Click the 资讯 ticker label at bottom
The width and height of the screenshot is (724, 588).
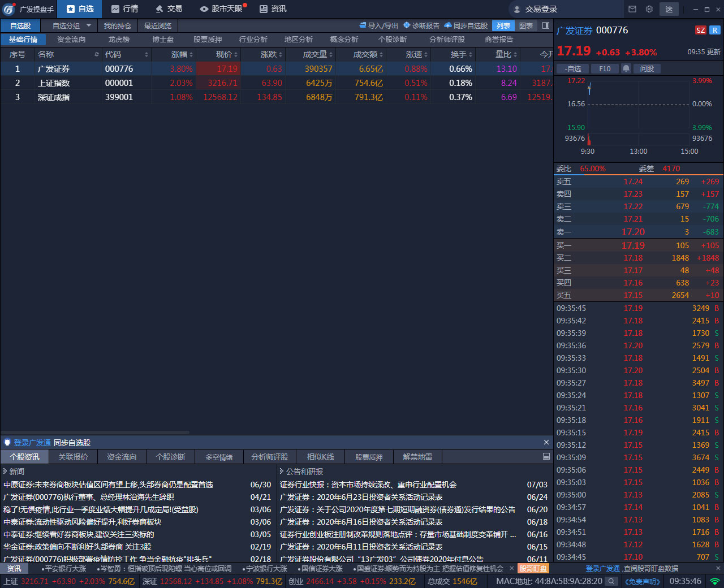[14, 568]
